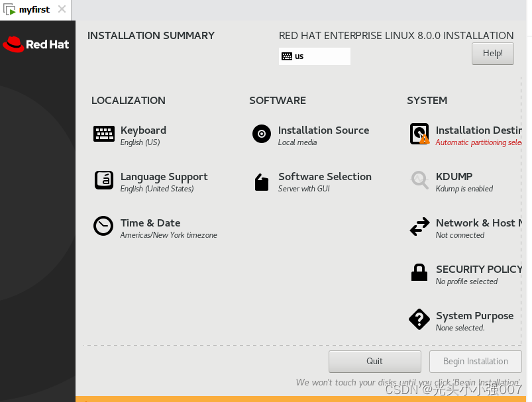The image size is (532, 402).
Task: Click 'Americas/New York timezone' text
Action: tap(169, 235)
